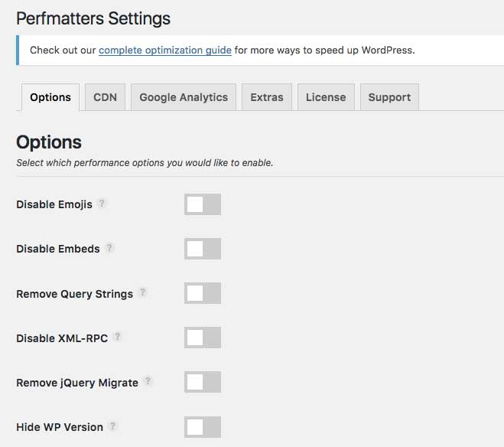Image resolution: width=504 pixels, height=447 pixels.
Task: Click help icon next to Disable Emojis
Action: tap(102, 204)
